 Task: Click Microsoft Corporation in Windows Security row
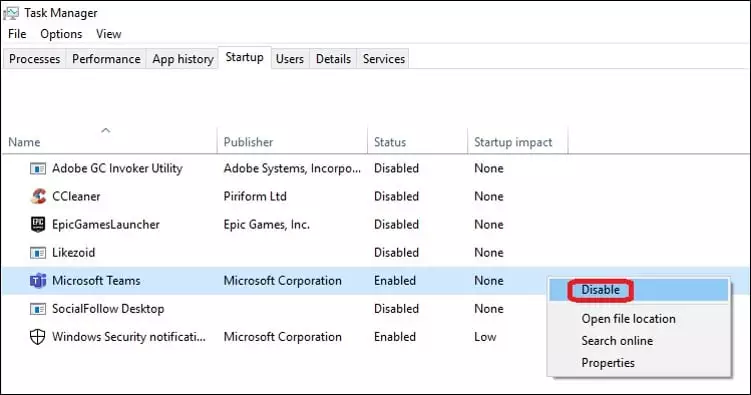[283, 337]
